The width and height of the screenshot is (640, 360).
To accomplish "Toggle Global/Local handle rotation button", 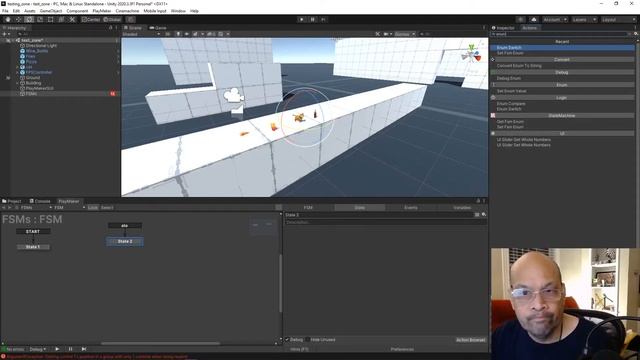I will [x=112, y=19].
